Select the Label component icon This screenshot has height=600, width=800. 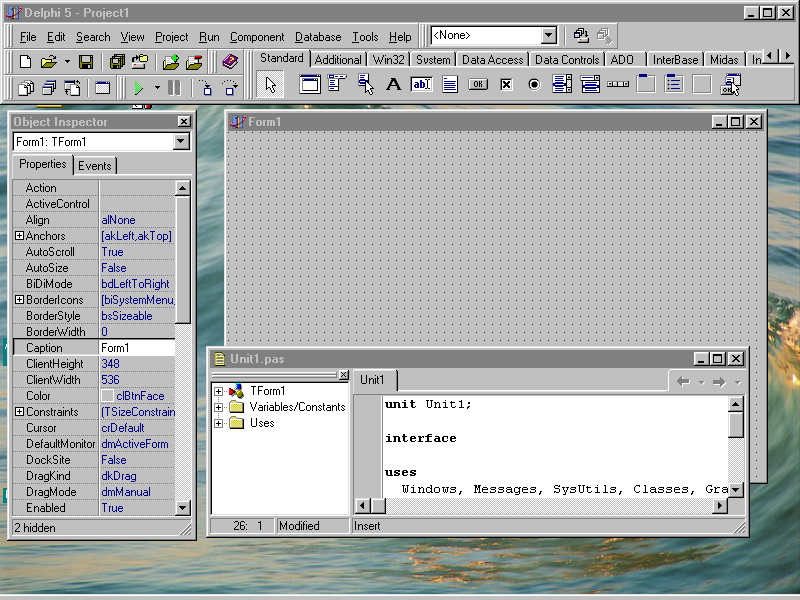tap(393, 84)
